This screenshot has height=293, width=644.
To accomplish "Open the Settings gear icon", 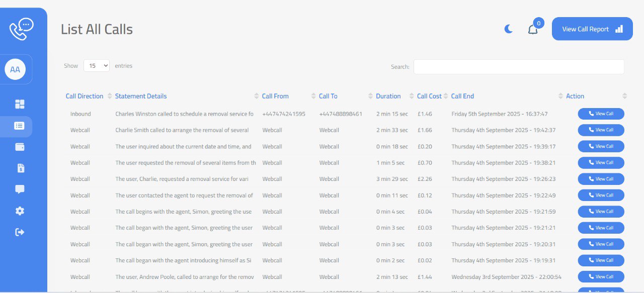I will [x=20, y=211].
